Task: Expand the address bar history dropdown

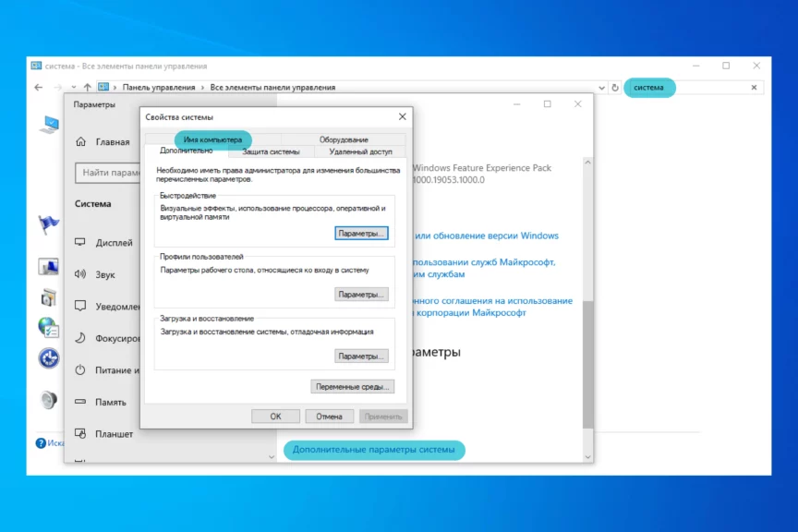Action: click(602, 88)
